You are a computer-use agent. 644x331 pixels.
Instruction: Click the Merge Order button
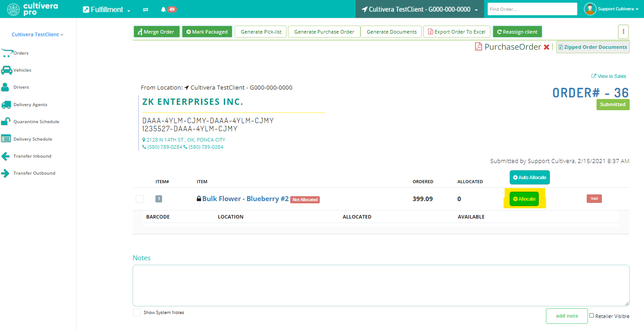pos(157,32)
